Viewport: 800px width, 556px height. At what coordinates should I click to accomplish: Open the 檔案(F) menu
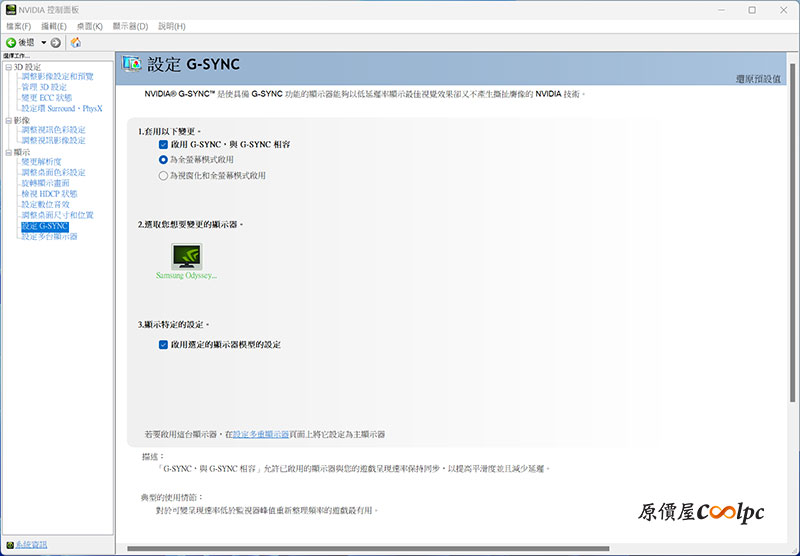pos(18,26)
